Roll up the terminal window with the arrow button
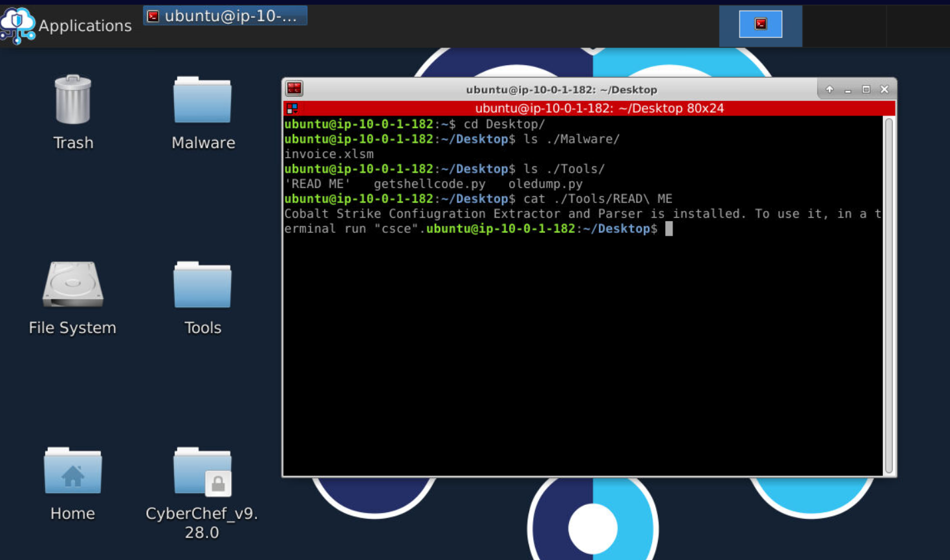 (829, 90)
